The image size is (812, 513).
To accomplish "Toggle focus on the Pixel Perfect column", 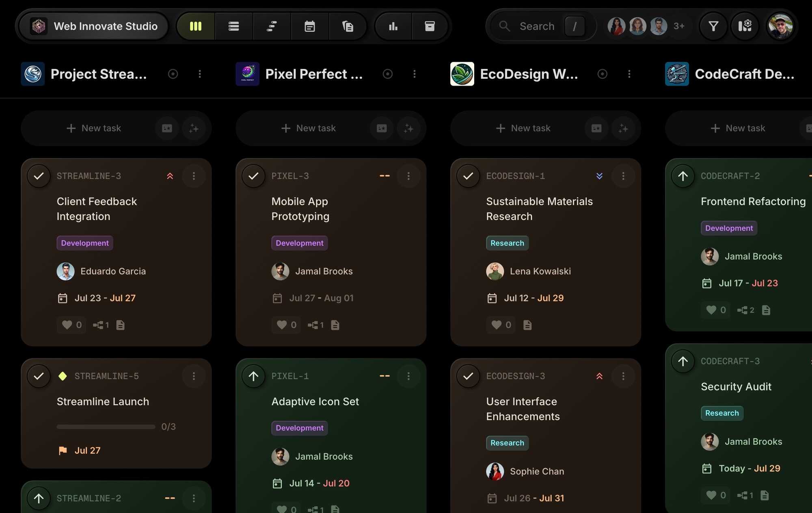I will [388, 74].
